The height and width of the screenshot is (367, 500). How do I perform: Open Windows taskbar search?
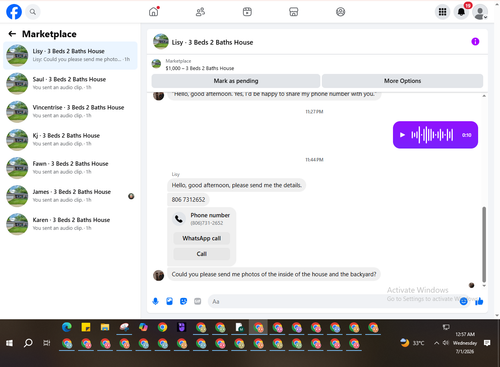[28, 343]
